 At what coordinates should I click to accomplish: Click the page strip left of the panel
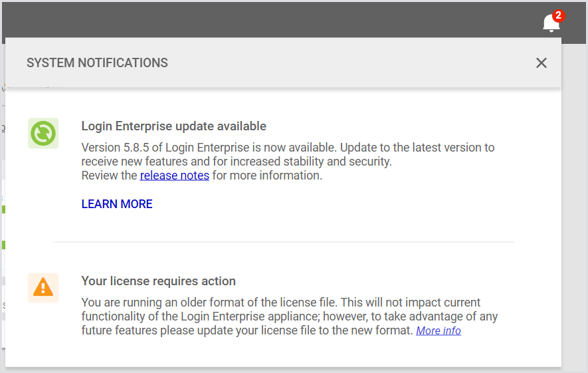tap(3, 199)
